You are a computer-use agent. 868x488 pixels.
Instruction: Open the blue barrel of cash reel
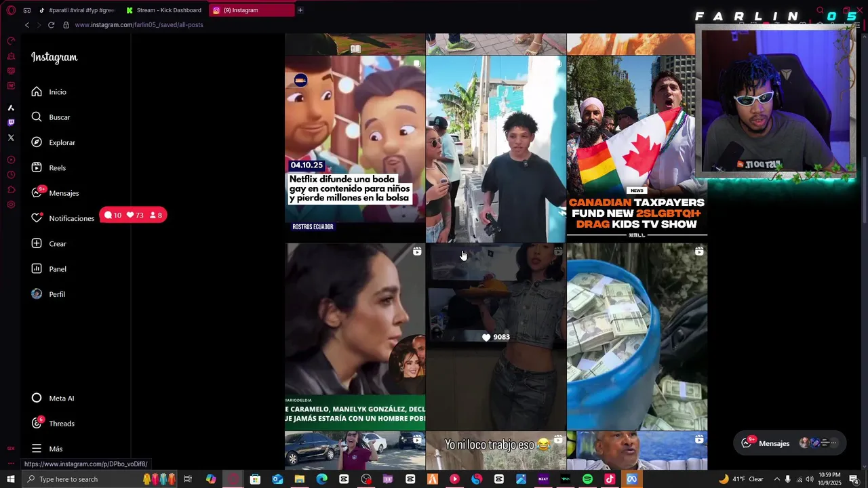point(637,337)
